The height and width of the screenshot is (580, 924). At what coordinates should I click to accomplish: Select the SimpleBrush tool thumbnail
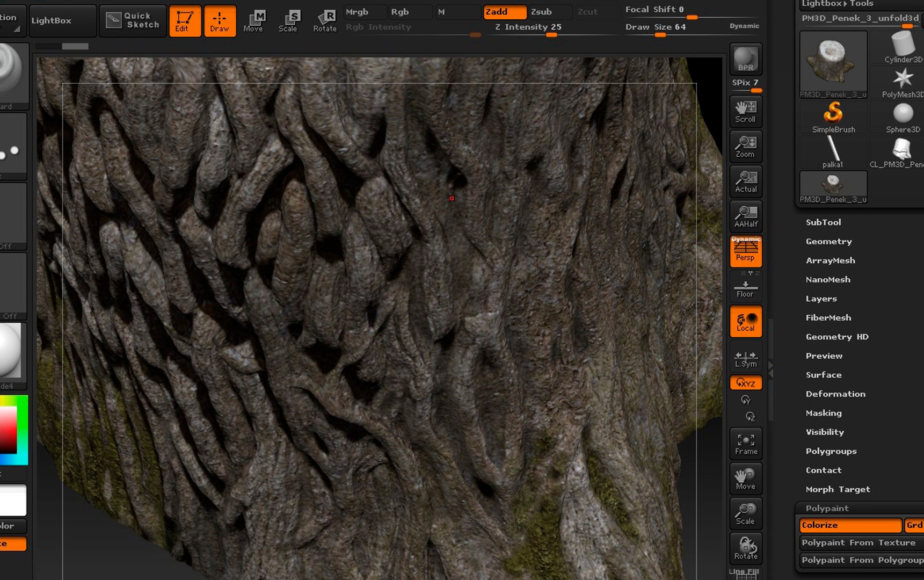coord(833,117)
